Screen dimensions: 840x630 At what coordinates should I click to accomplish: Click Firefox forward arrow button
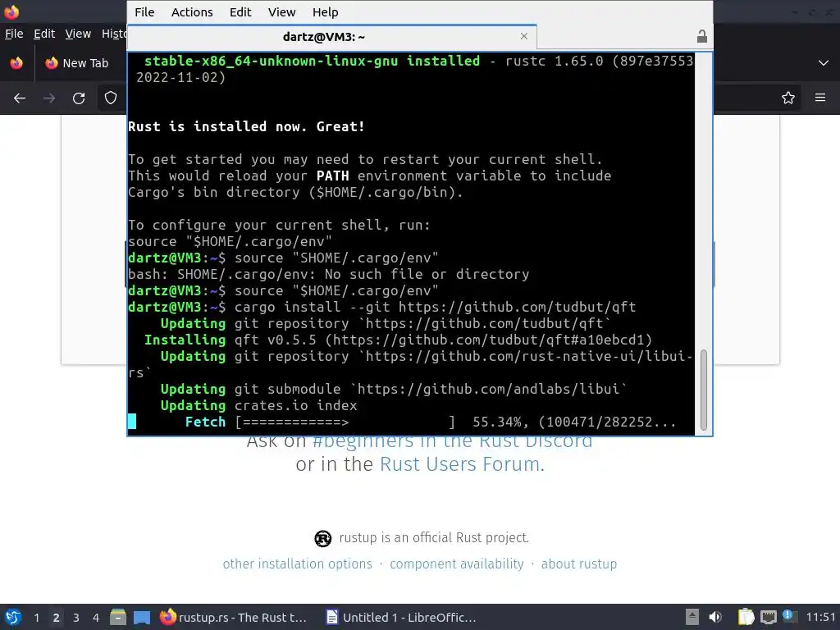48,98
